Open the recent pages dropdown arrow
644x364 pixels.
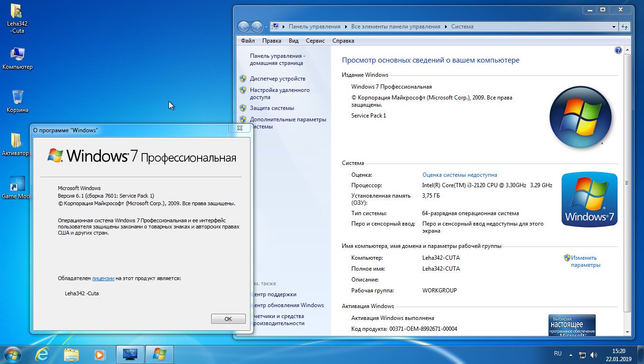pyautogui.click(x=266, y=27)
